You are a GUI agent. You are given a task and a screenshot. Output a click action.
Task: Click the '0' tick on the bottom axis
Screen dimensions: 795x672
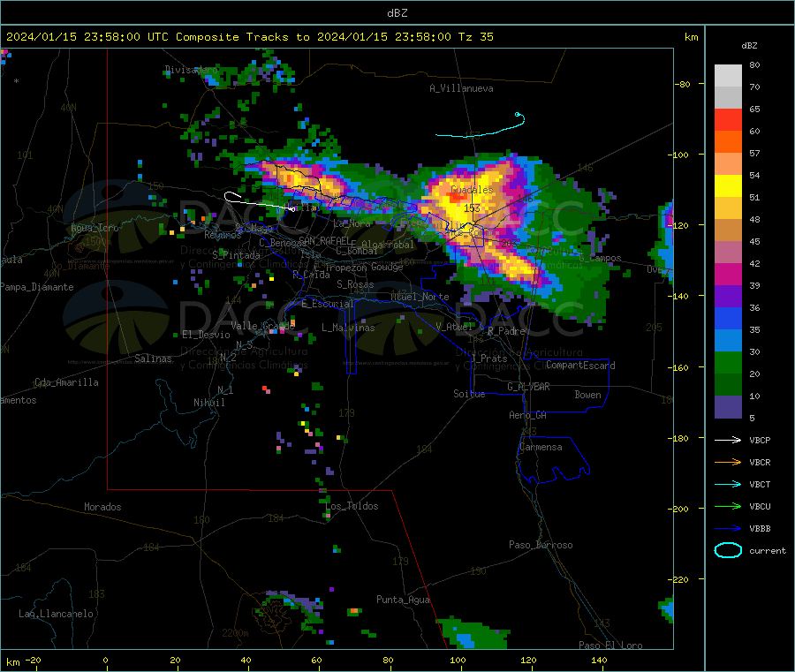[105, 660]
